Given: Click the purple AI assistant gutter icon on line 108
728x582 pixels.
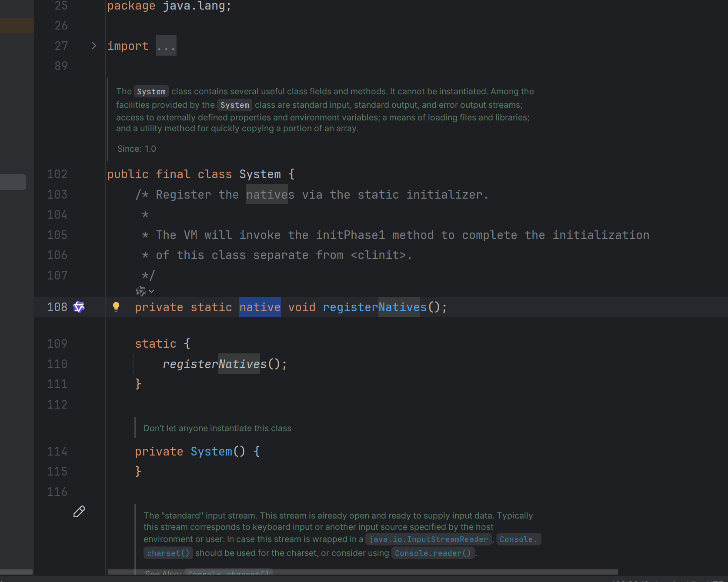Looking at the screenshot, I should click(79, 307).
